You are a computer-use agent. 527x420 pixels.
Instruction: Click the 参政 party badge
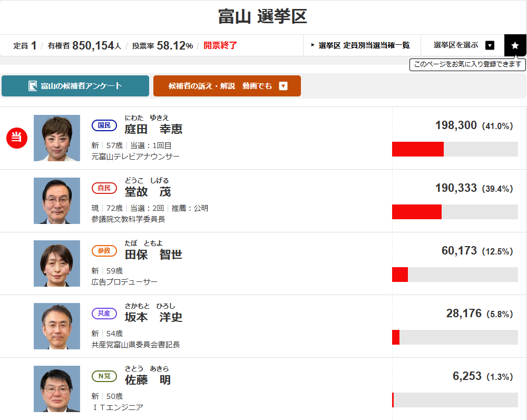(x=104, y=251)
